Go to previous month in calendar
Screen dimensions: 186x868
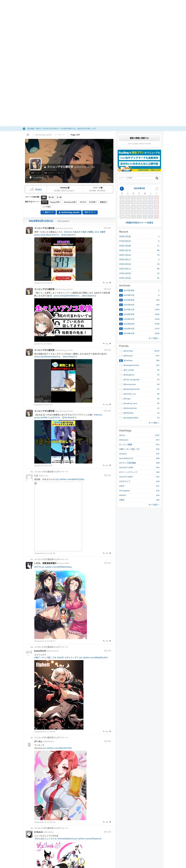(x=122, y=188)
